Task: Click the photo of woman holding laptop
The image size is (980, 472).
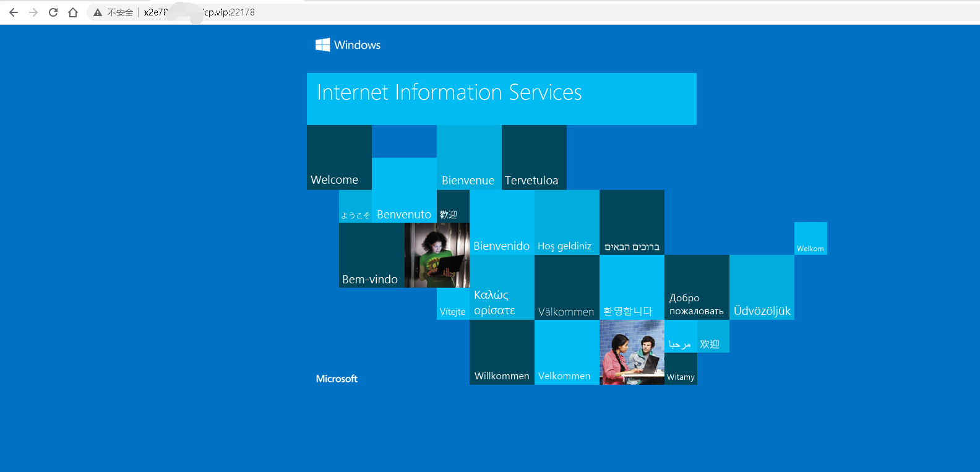Action: coord(437,255)
